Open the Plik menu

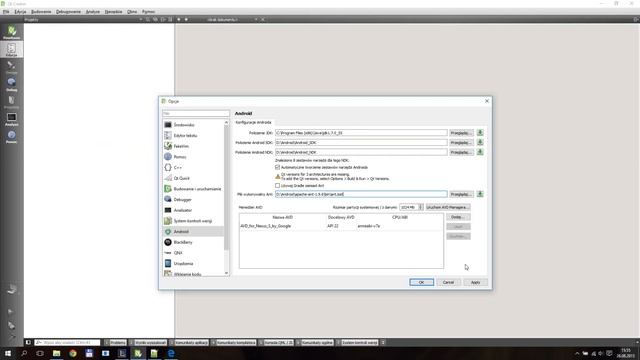[6, 12]
